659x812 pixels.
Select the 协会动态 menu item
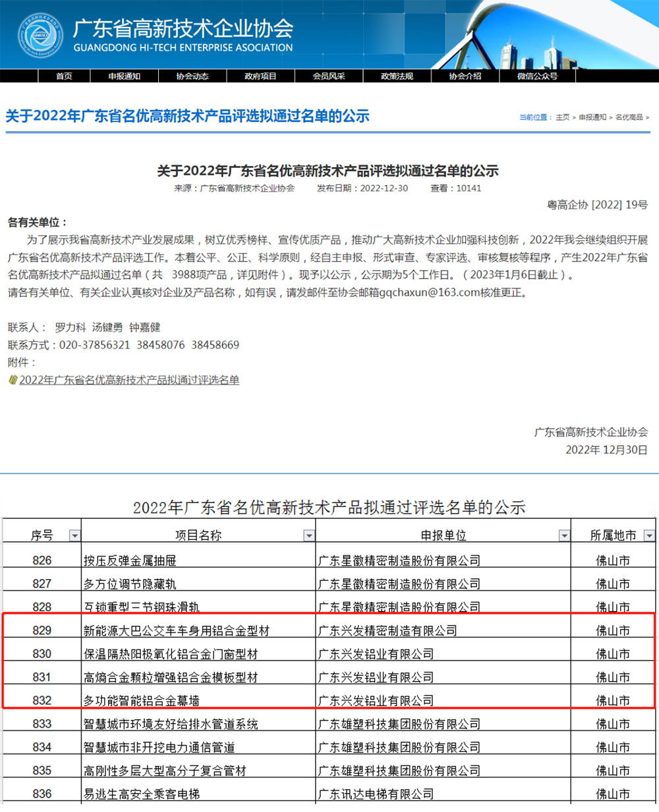pos(192,76)
